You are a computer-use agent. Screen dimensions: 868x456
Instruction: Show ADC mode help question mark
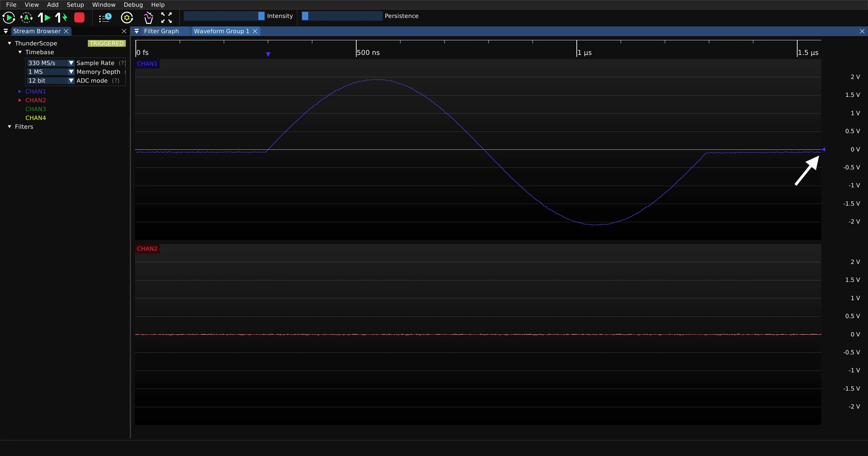click(x=116, y=81)
